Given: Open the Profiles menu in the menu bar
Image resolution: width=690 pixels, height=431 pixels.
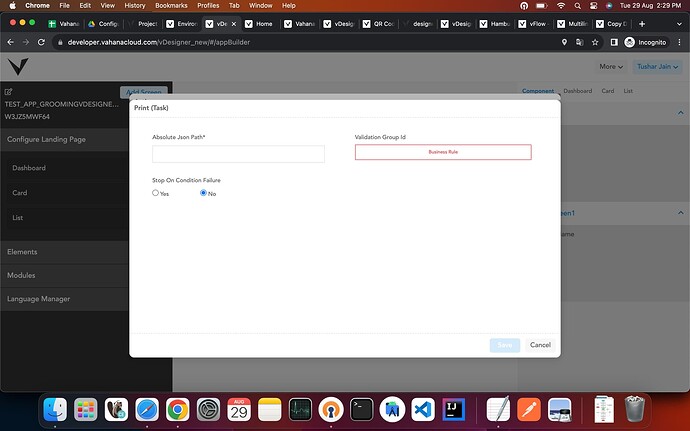Looking at the screenshot, I should point(208,6).
